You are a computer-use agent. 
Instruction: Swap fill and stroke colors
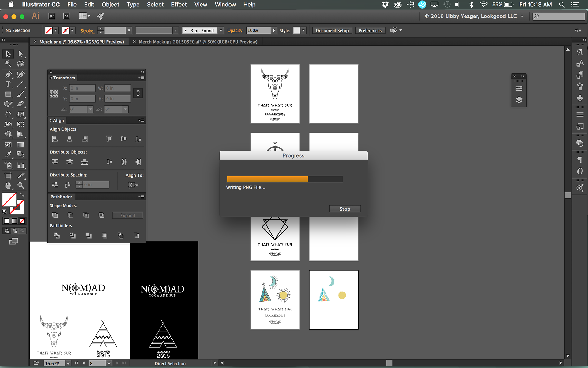[22, 195]
